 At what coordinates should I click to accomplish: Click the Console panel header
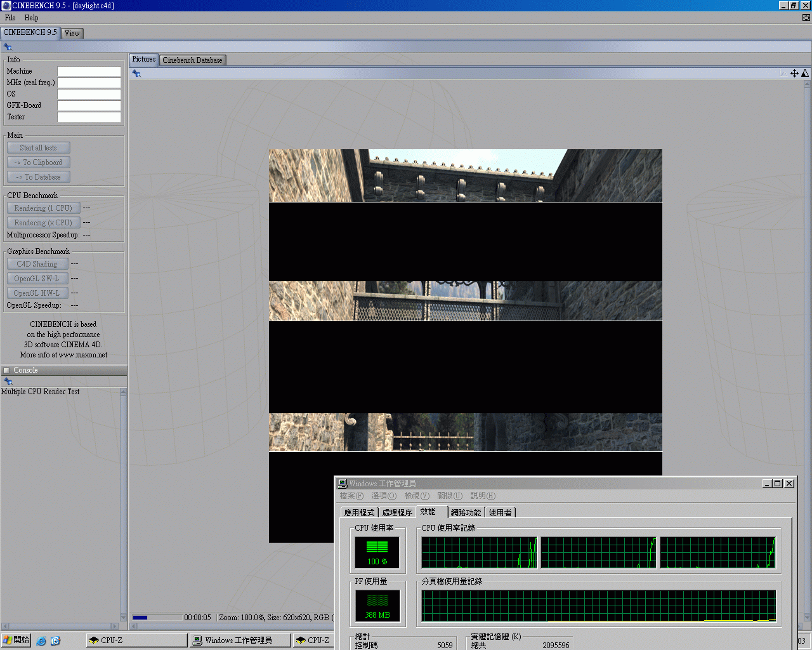(63, 371)
